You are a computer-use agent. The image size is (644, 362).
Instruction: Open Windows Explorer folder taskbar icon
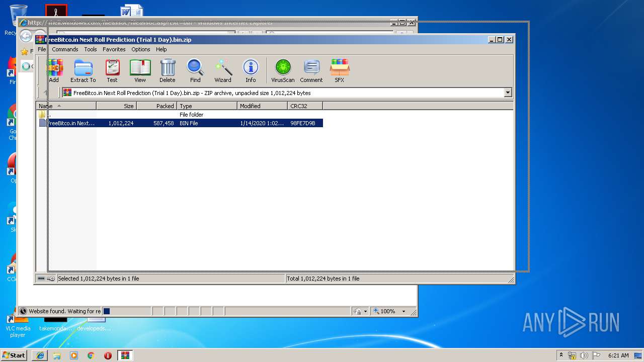click(x=57, y=355)
